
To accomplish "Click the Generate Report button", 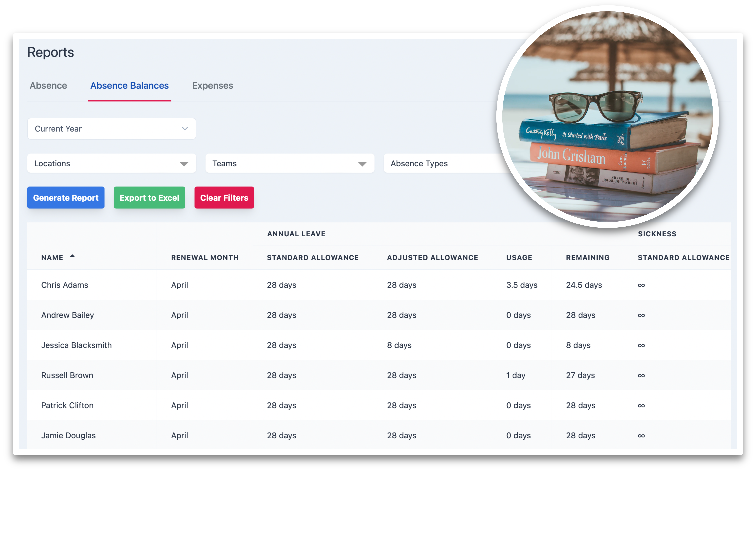I will [66, 197].
